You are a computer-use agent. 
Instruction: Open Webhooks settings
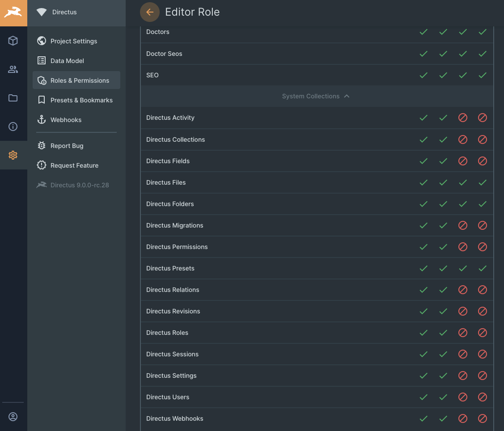pos(76,119)
